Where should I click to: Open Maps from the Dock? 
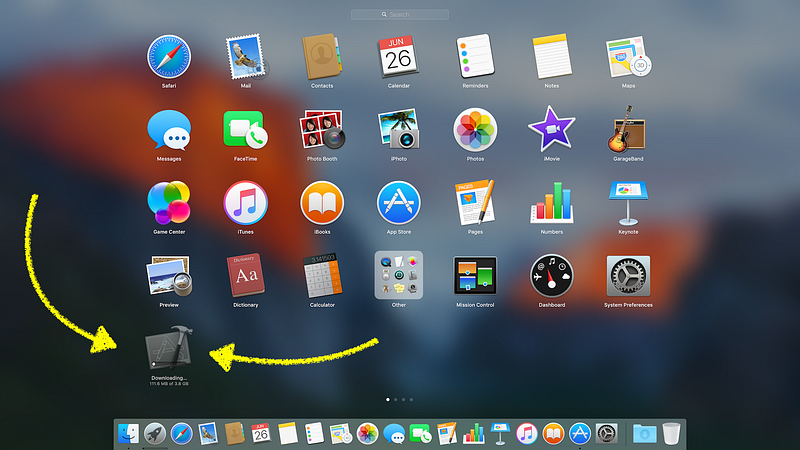coord(340,434)
